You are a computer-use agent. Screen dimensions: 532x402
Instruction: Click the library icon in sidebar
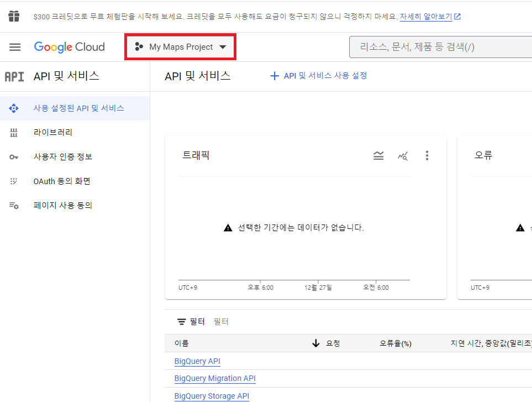[x=14, y=132]
